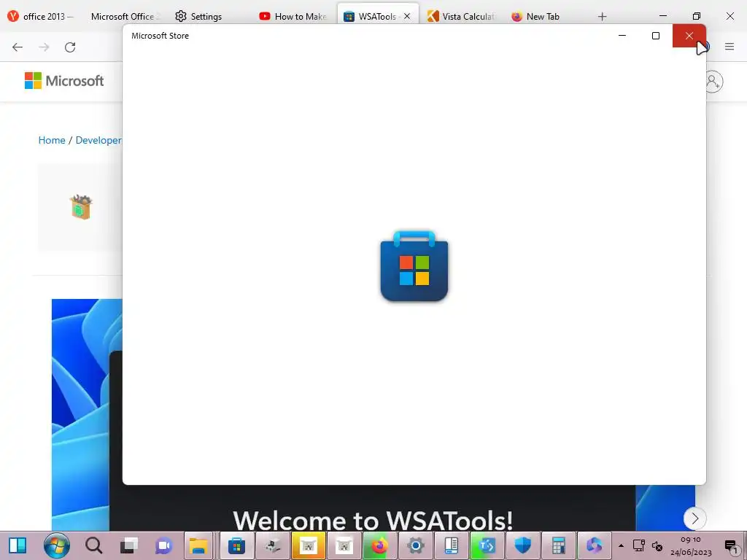747x560 pixels.
Task: Reload the current web page
Action: [x=70, y=47]
